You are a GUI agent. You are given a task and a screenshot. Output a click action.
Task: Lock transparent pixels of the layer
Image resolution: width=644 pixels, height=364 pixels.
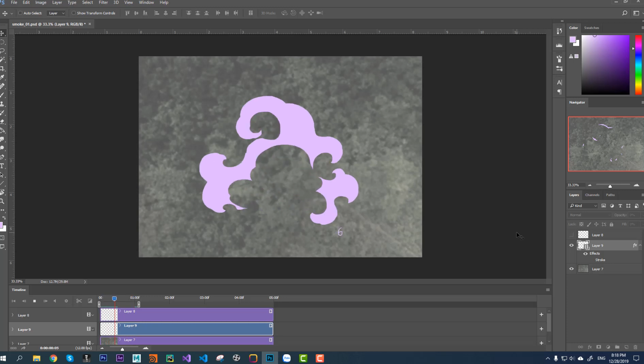(581, 224)
